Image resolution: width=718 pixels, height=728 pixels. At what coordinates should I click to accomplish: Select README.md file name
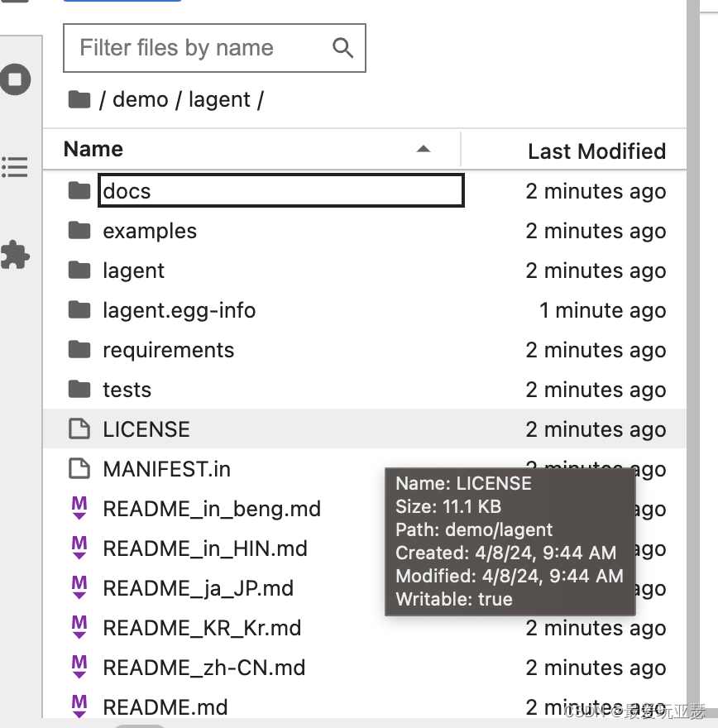tap(165, 707)
